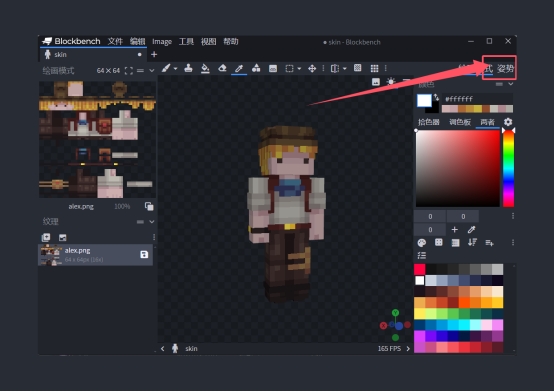Open UV panel handle menu

tap(140, 71)
